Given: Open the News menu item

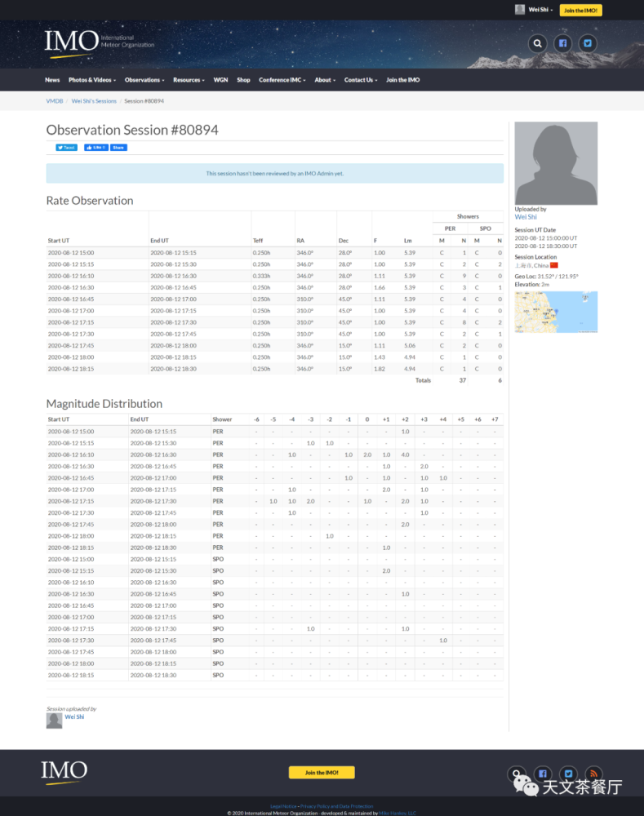Looking at the screenshot, I should click(x=52, y=80).
